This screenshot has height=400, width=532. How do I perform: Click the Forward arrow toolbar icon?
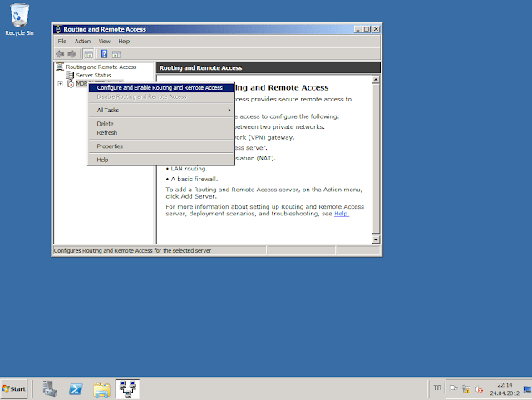click(x=72, y=53)
